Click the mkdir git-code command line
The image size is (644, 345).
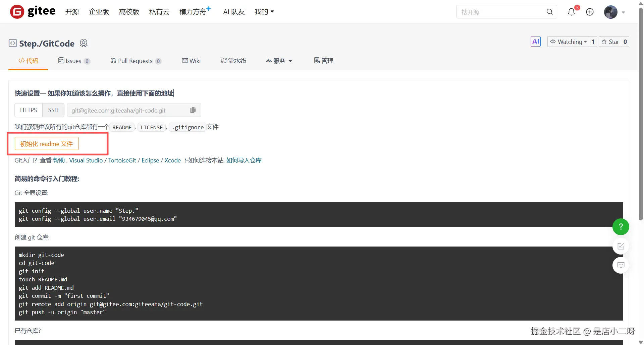point(41,255)
